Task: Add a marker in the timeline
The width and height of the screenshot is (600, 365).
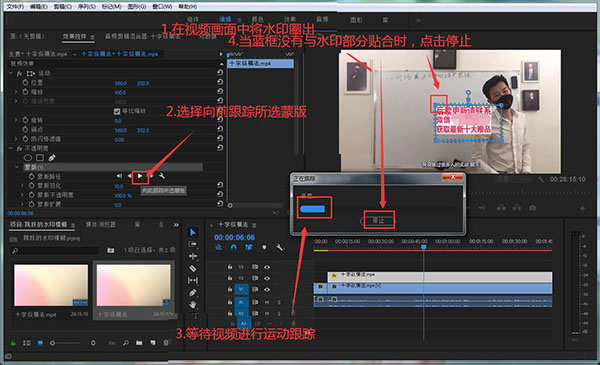Action: [x=264, y=248]
